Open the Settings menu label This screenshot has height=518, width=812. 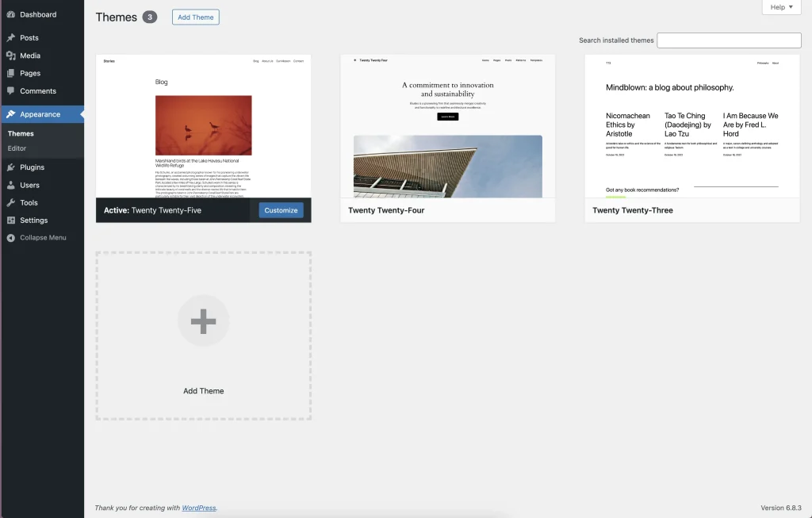pos(33,221)
